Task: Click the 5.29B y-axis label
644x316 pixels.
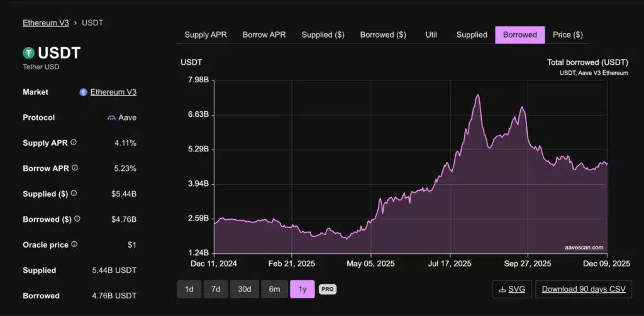Action: pos(197,150)
